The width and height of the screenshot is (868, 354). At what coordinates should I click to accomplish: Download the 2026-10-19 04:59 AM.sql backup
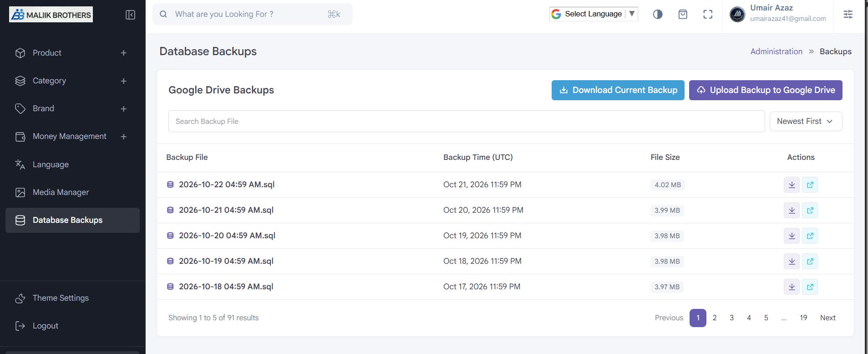[x=792, y=261]
